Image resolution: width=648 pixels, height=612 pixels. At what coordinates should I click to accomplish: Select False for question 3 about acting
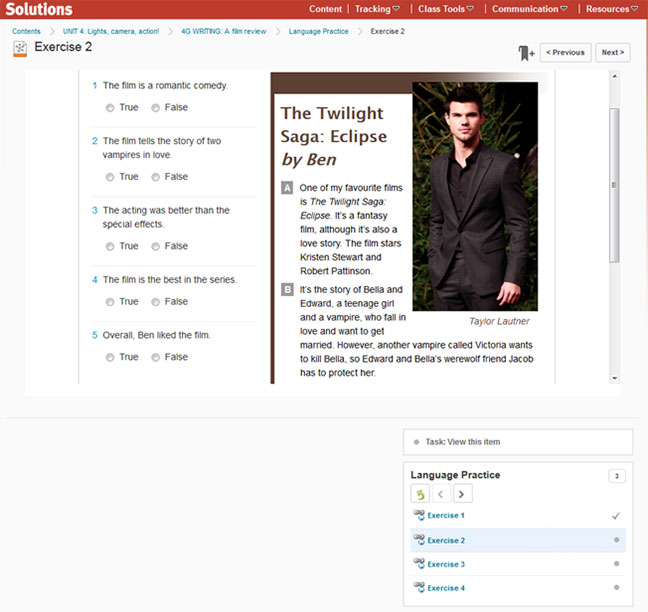[x=155, y=247]
